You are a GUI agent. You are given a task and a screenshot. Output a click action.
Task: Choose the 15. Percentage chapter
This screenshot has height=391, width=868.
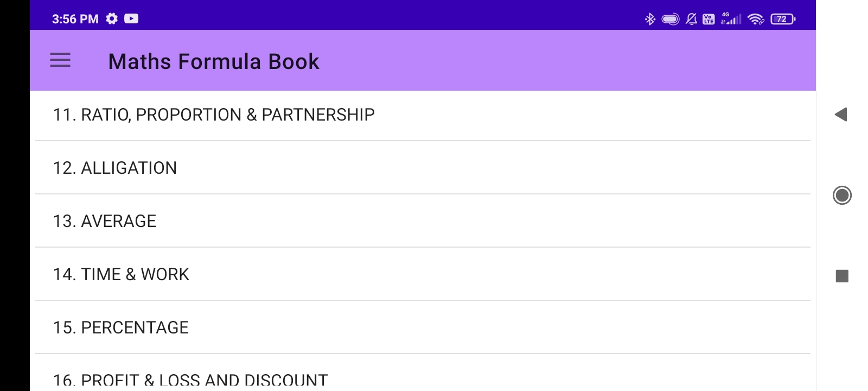click(121, 327)
